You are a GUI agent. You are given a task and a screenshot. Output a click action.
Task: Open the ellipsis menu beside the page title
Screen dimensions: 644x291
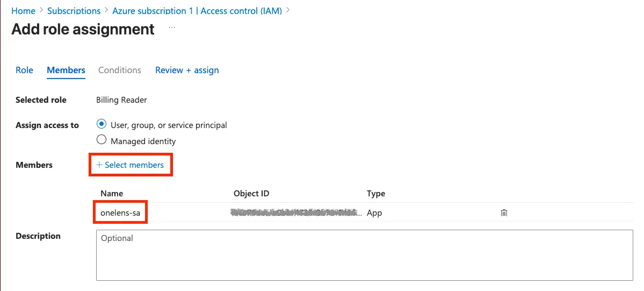point(172,27)
